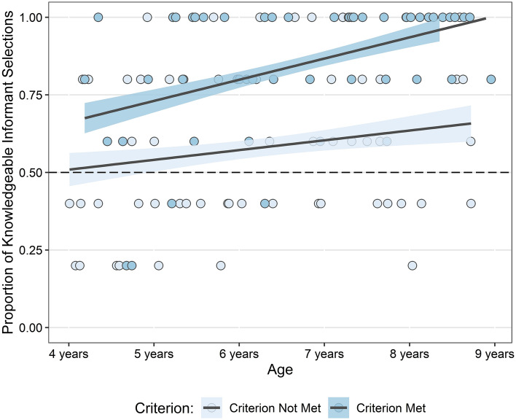
Task: Click the '5 years' x-axis tick label
Action: point(154,354)
